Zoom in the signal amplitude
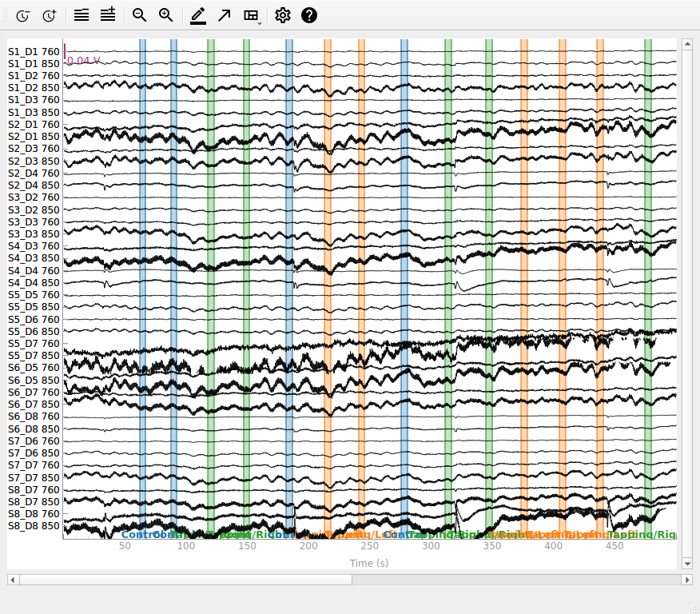This screenshot has width=700, height=614. click(x=166, y=16)
